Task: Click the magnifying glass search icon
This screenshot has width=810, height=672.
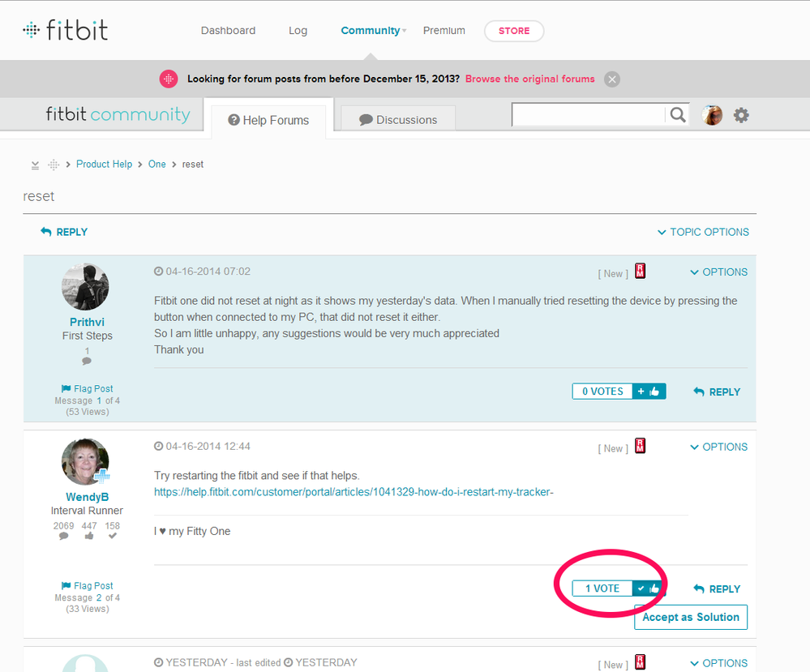Action: point(678,114)
